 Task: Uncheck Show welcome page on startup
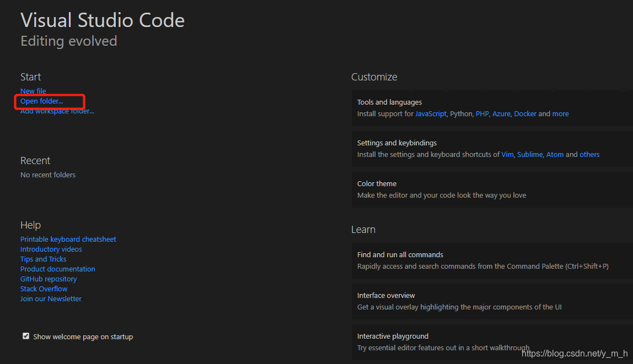point(26,336)
